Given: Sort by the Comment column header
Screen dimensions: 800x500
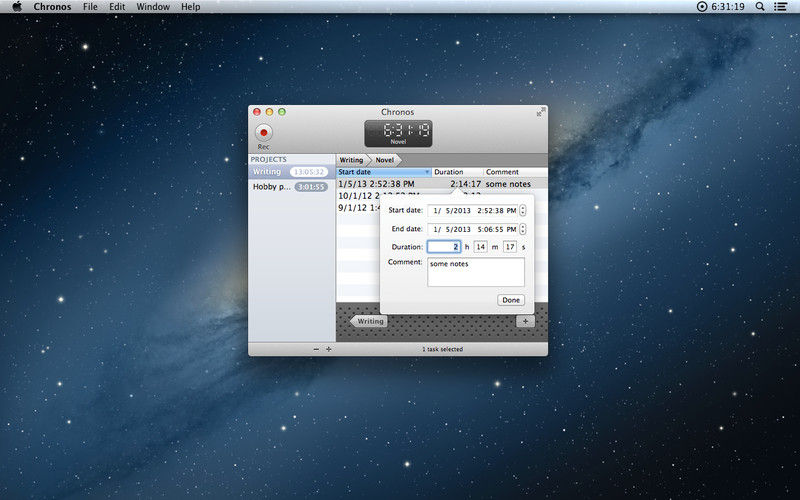Looking at the screenshot, I should pyautogui.click(x=515, y=172).
